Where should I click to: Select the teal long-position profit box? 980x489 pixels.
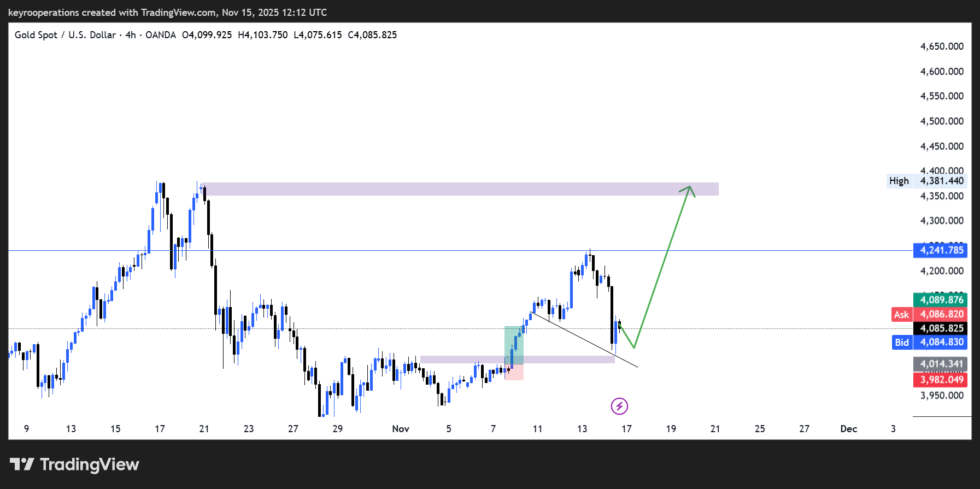coord(514,344)
